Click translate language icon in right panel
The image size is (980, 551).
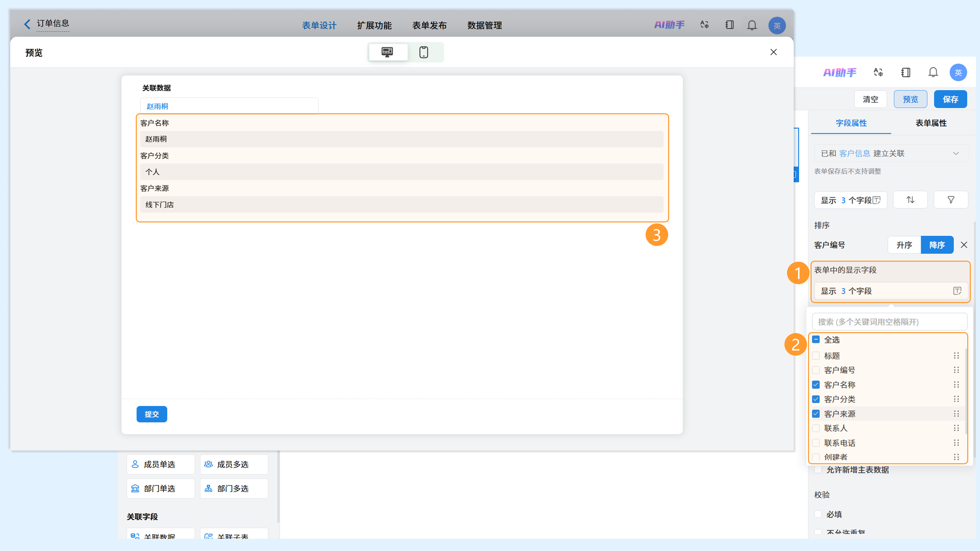(878, 72)
